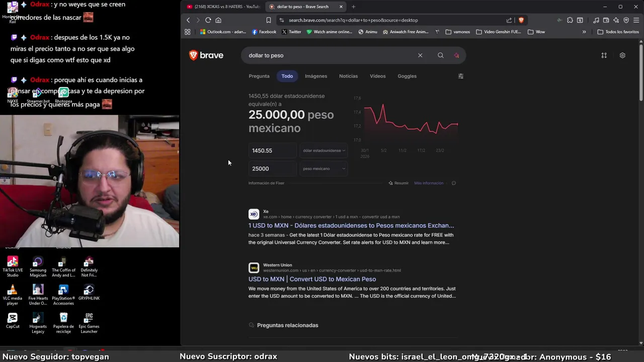
Task: Expand the Preguntas relacionadas section
Action: coord(353,325)
